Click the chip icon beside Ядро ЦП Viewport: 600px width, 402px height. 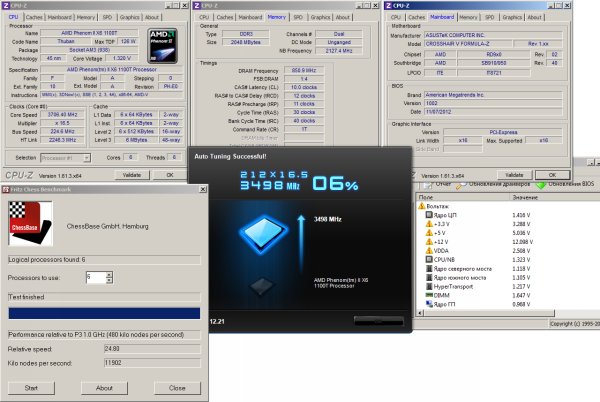coord(429,215)
